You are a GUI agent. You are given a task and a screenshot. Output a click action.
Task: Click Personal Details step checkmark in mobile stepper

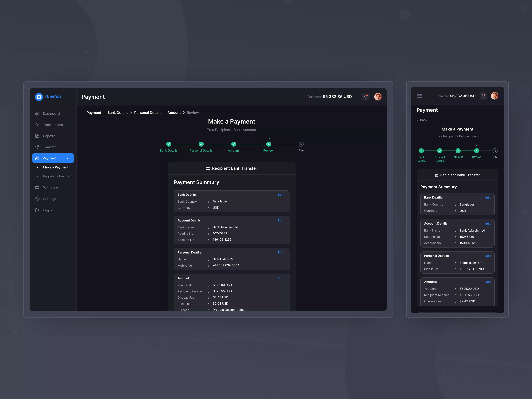coord(440,151)
